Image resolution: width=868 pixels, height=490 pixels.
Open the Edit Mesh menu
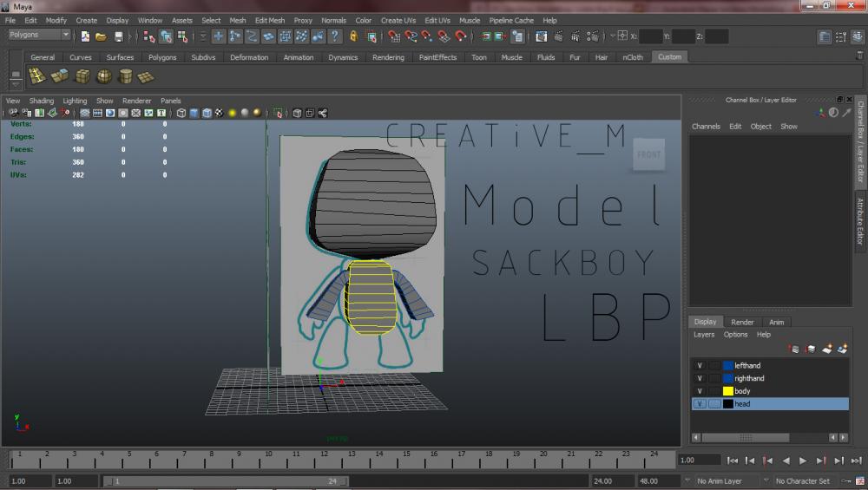tap(270, 20)
